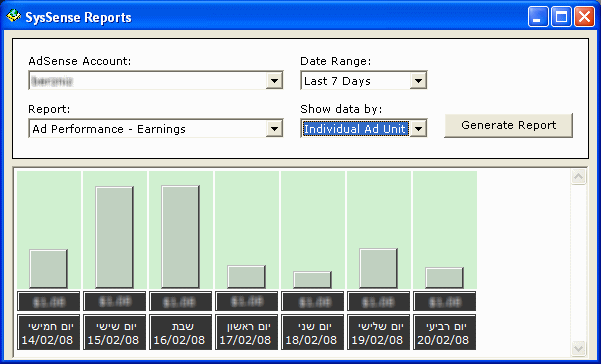Click the date label 15/02/08
Viewport: 601px width, 364px height.
pyautogui.click(x=114, y=332)
